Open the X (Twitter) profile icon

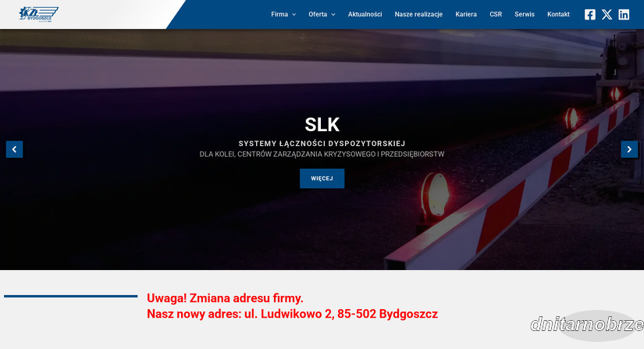coord(607,14)
